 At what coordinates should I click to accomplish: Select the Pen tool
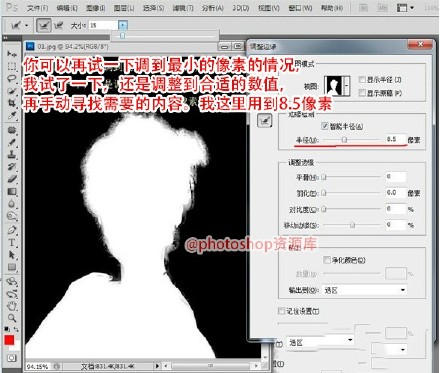(x=12, y=230)
